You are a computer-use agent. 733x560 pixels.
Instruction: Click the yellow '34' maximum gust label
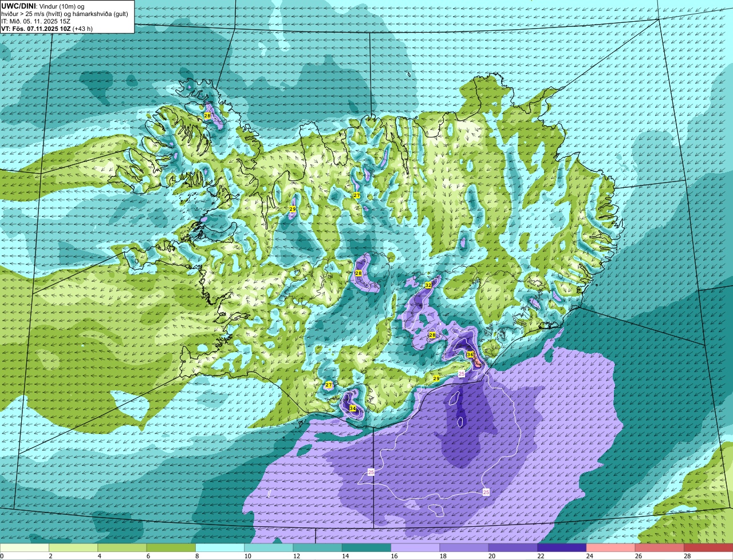tap(353, 408)
